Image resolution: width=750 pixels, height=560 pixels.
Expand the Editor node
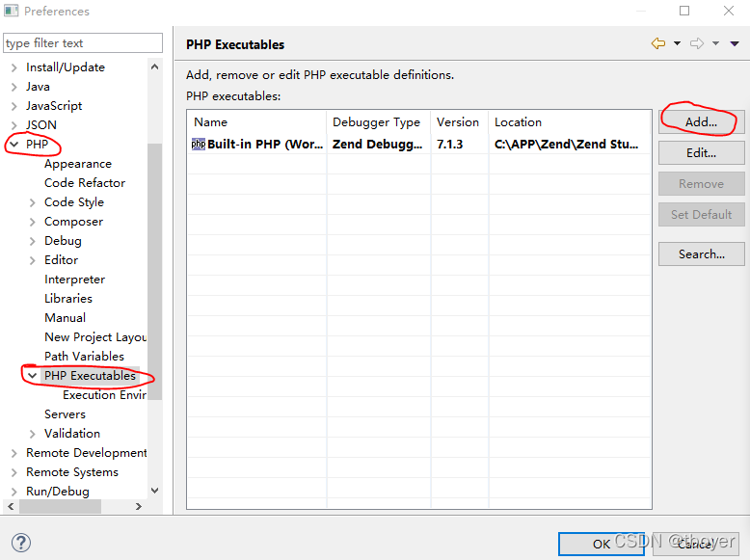point(32,260)
